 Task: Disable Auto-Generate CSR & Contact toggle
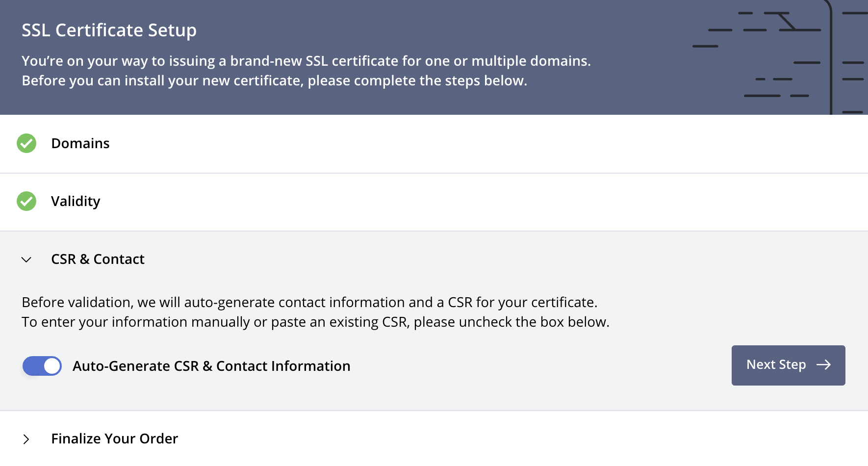tap(42, 366)
